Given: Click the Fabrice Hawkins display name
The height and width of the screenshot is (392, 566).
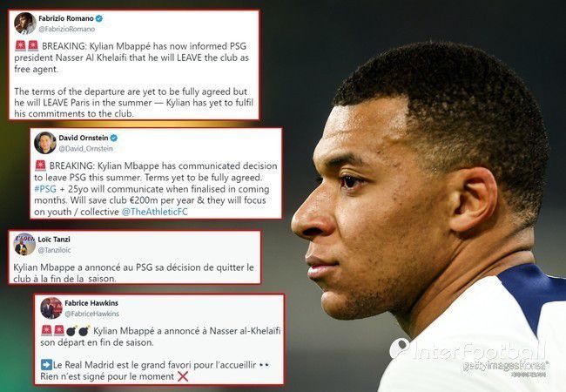Looking at the screenshot, I should pos(91,303).
